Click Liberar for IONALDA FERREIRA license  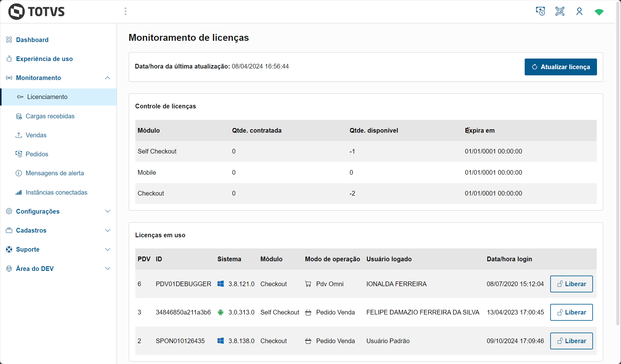click(571, 284)
